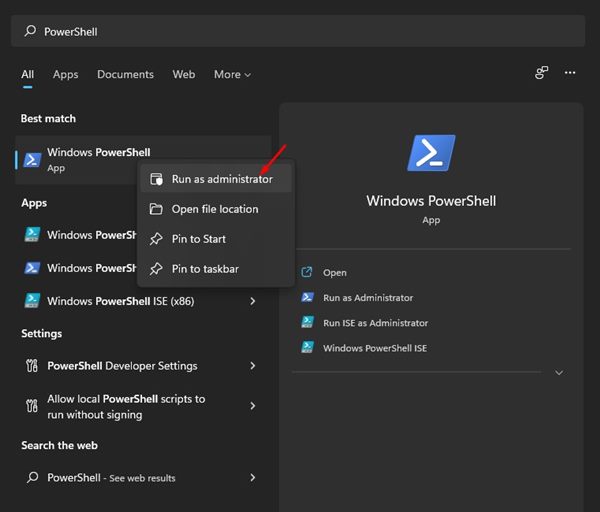Click the Windows PowerShell best match icon
The height and width of the screenshot is (512, 600).
coord(32,160)
